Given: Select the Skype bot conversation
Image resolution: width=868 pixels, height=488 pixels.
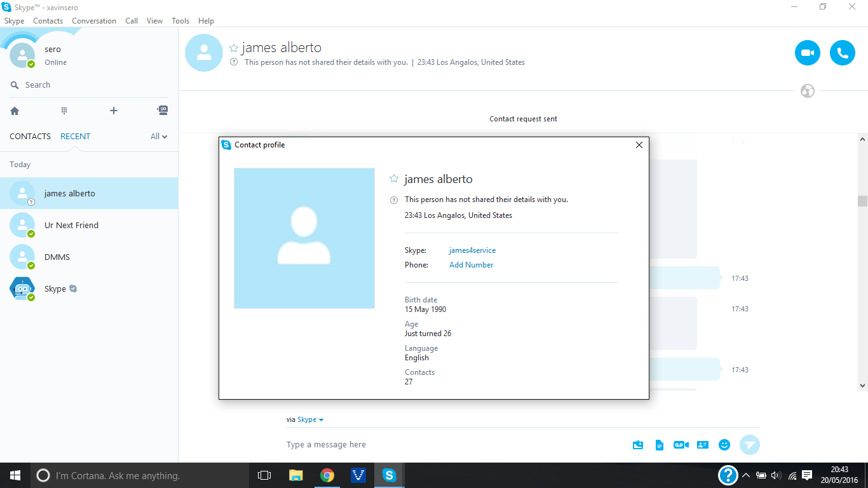Looking at the screenshot, I should click(89, 288).
